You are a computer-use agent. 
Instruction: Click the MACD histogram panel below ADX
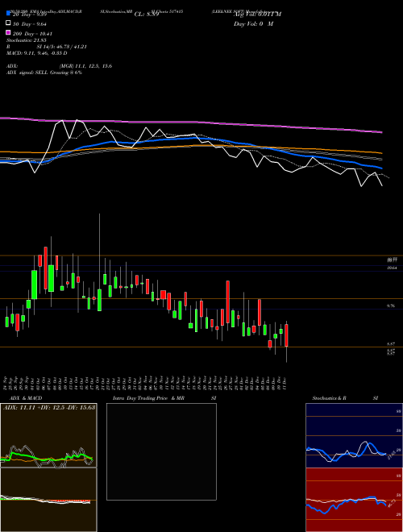click(48, 500)
